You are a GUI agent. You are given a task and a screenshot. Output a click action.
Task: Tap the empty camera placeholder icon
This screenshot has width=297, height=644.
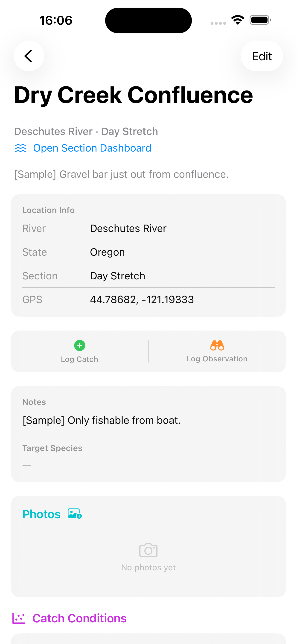(148, 550)
